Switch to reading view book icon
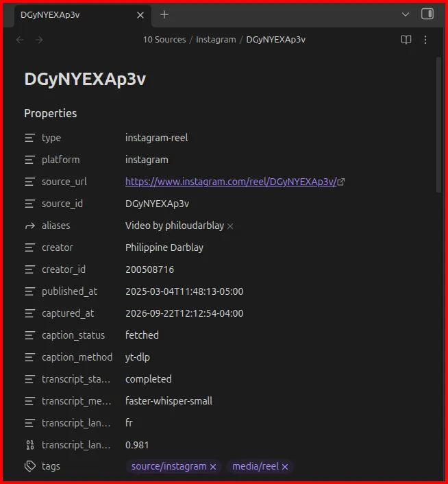Screen dimensions: 448x484 [406, 40]
